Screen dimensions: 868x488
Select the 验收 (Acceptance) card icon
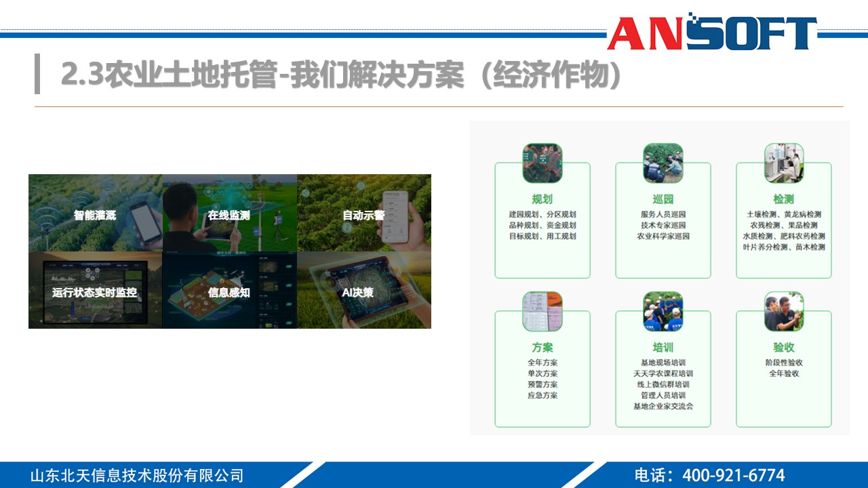tap(784, 310)
